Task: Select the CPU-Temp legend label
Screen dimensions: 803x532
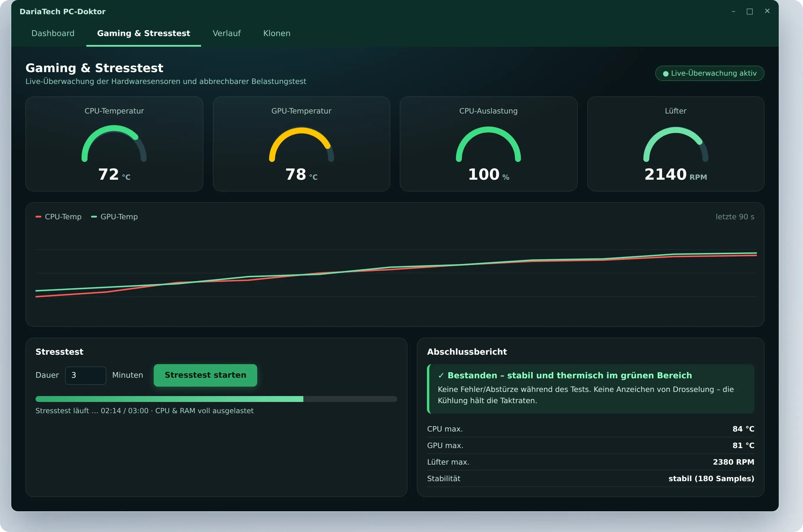Action: pos(63,216)
